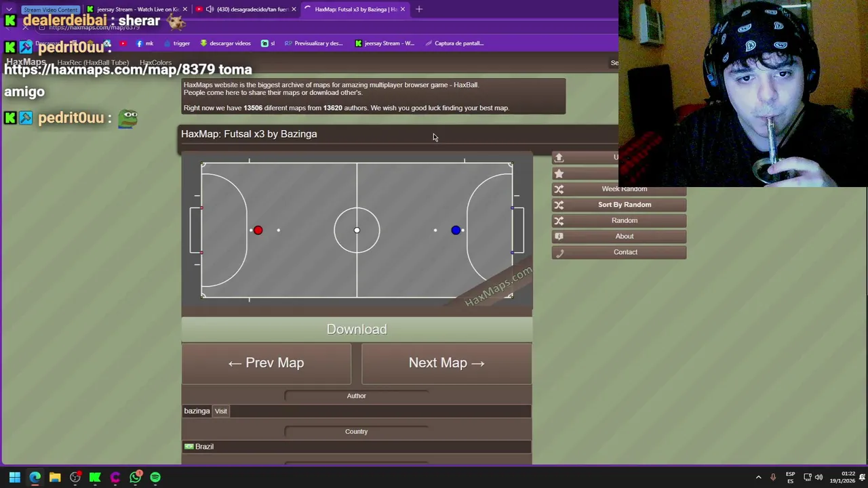
Task: Open a Random map
Action: click(x=619, y=220)
